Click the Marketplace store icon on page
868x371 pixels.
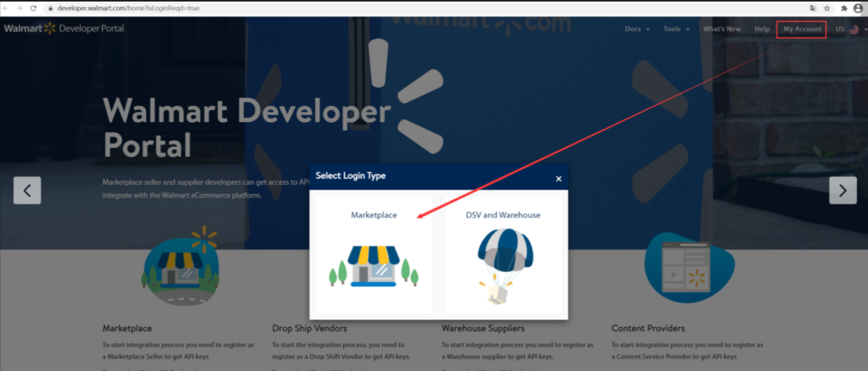click(x=181, y=268)
